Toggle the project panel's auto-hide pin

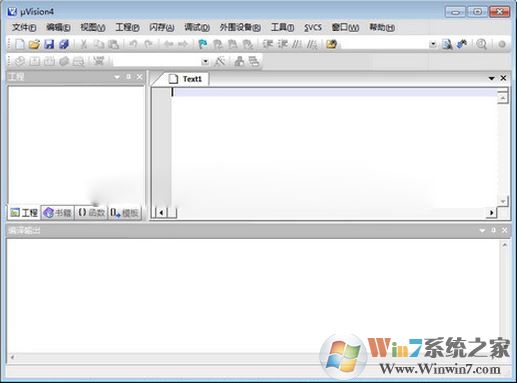[x=129, y=77]
